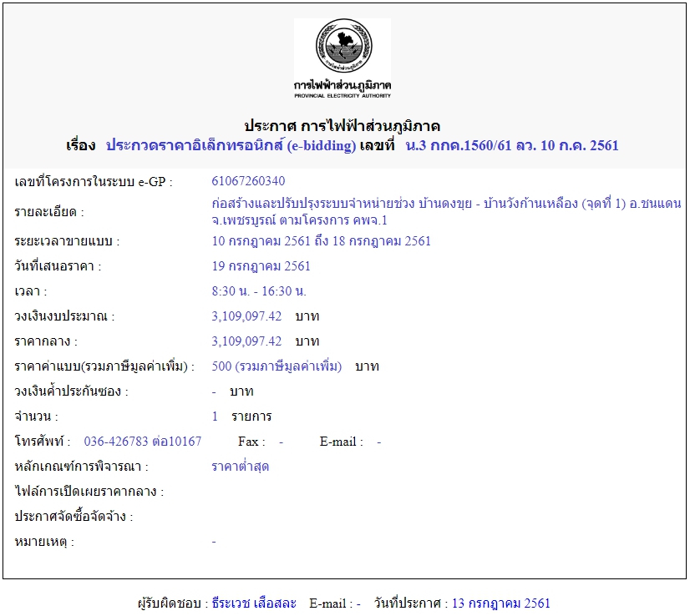This screenshot has width=690, height=616.
Task: Select label 'จำนวน :'
Action: click(x=36, y=417)
